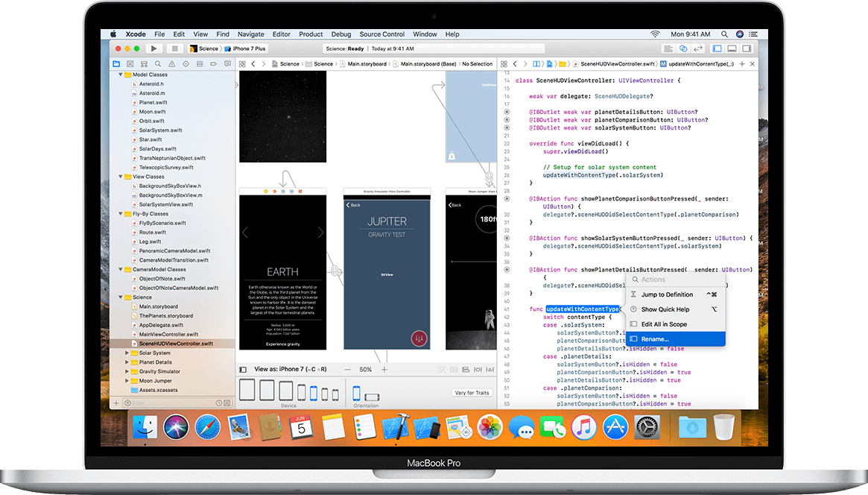Open the Resolve Auto Layout Issues tool
868x495 pixels.
pos(490,369)
